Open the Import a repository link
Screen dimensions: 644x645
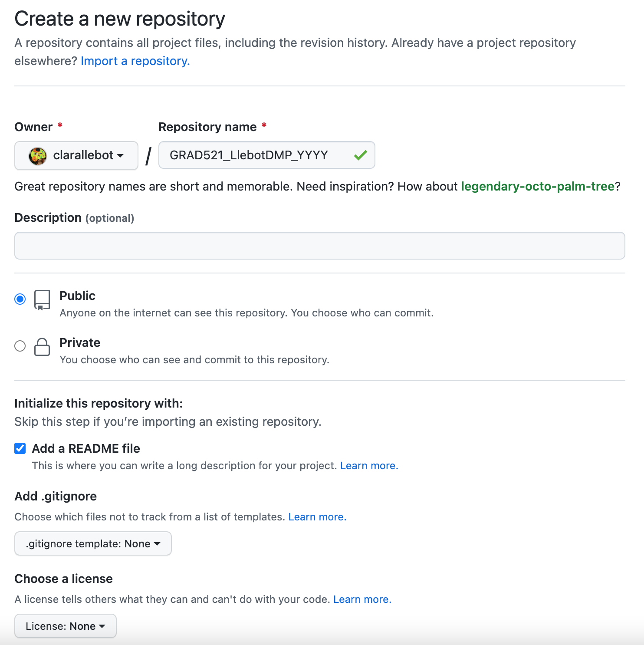pos(135,61)
